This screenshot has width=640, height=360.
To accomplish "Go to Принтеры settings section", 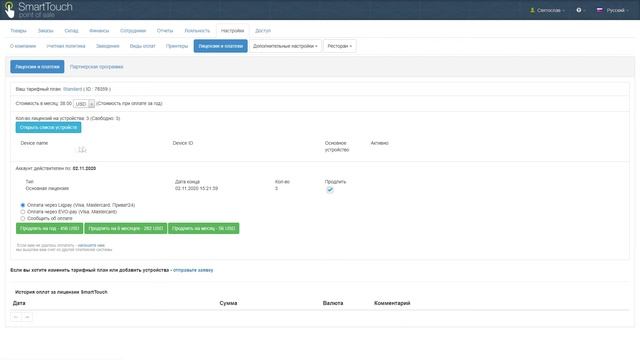I will click(x=177, y=46).
